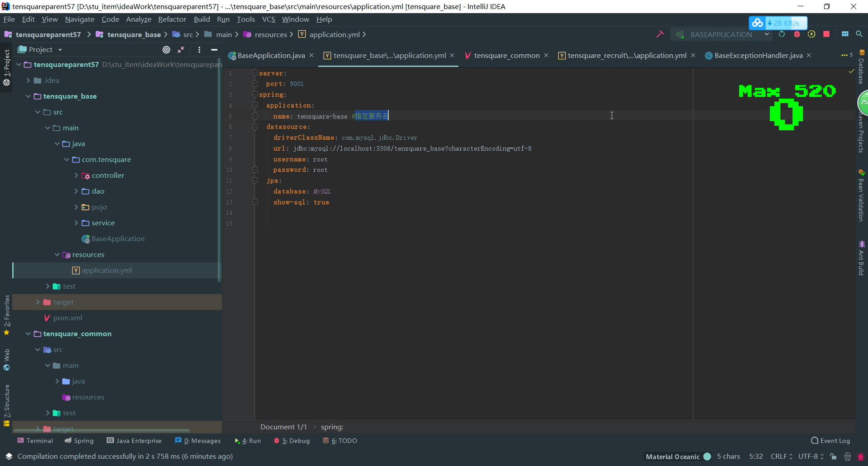Open the VCS menu
Screen dimensions: 868x466
coord(269,19)
